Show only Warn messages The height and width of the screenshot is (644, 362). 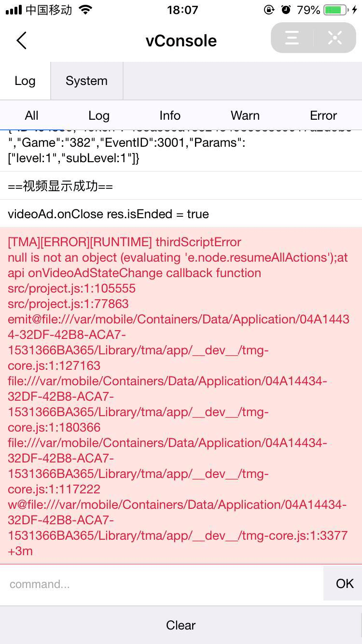tap(245, 115)
